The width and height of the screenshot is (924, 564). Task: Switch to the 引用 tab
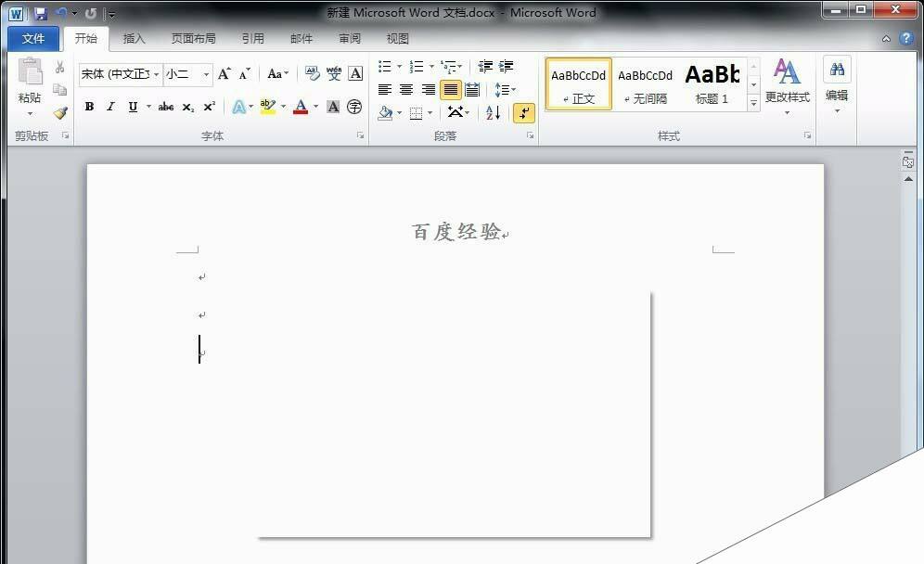253,38
